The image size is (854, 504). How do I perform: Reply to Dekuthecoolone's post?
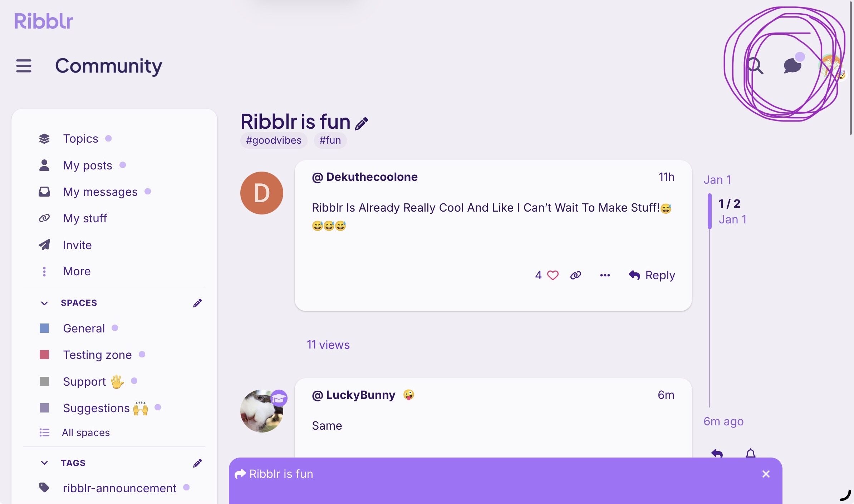tap(652, 275)
